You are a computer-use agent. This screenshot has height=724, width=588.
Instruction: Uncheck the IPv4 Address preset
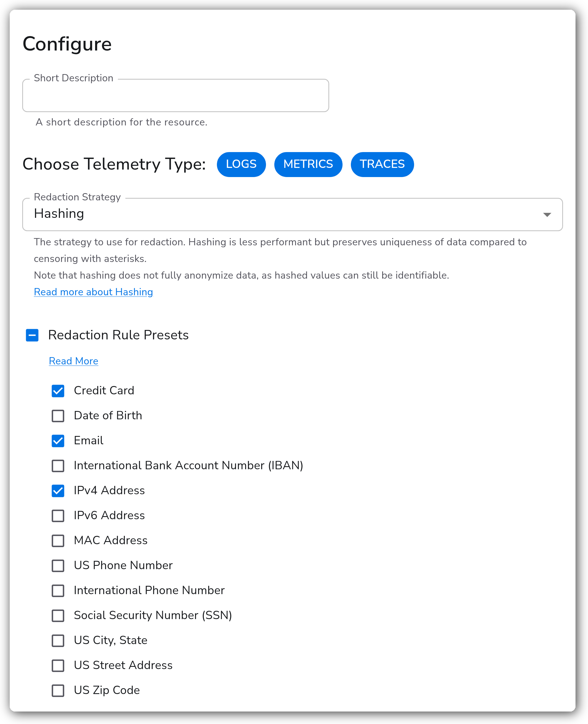tap(58, 491)
